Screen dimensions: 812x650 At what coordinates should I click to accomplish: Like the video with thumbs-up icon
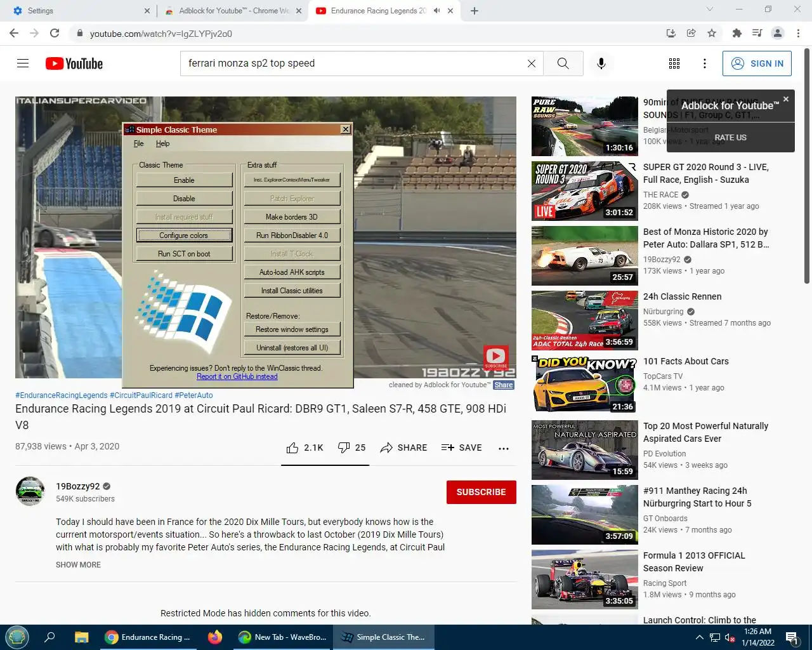[292, 448]
